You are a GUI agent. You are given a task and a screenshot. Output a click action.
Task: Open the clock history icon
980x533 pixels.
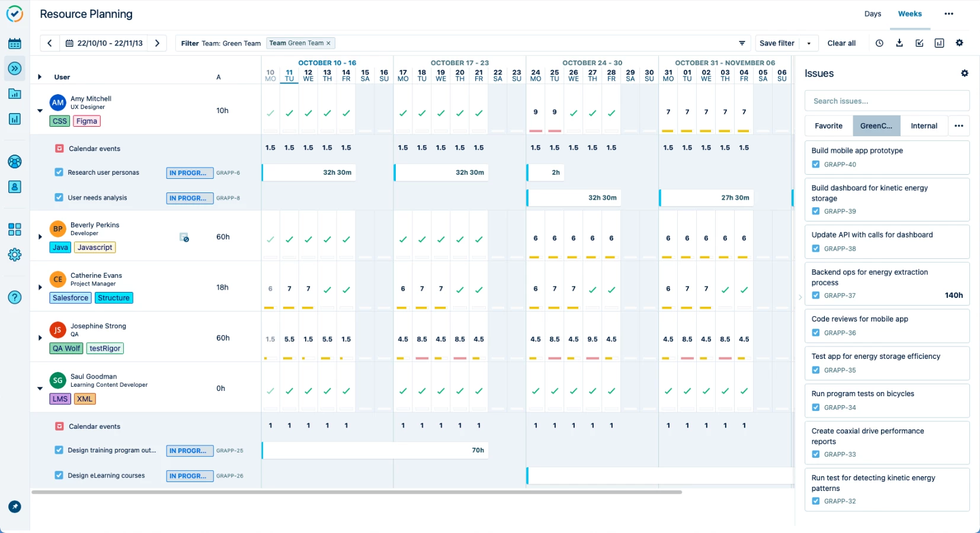[x=879, y=43]
